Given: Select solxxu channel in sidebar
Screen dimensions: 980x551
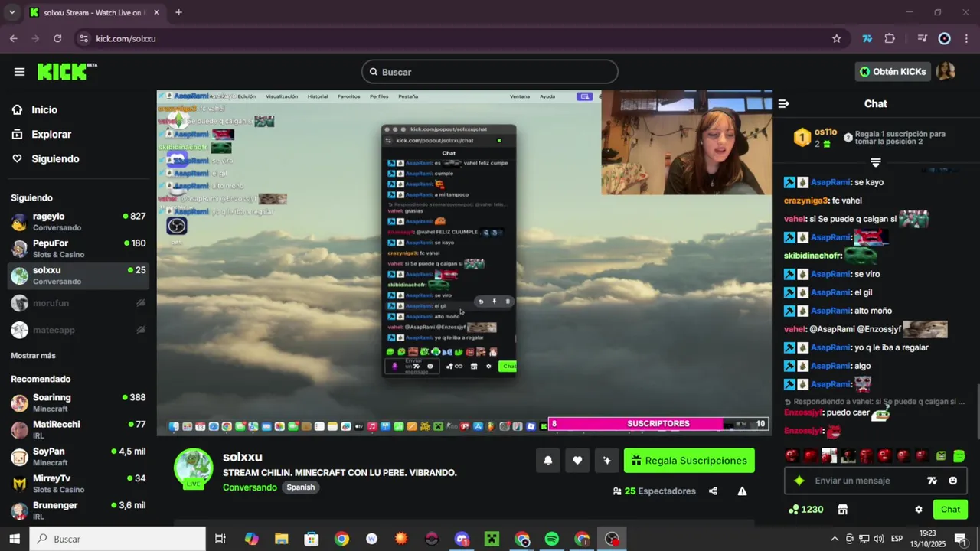Looking at the screenshot, I should 78,275.
